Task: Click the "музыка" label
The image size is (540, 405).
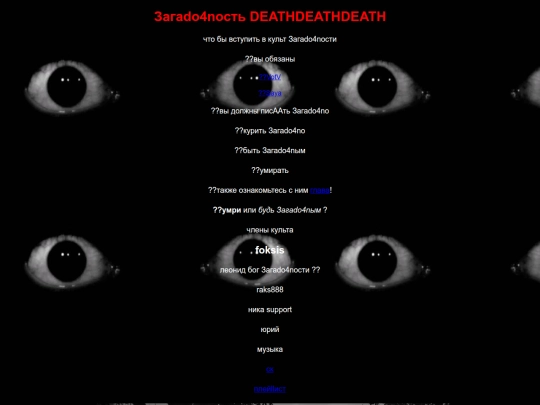Action: [x=270, y=350]
